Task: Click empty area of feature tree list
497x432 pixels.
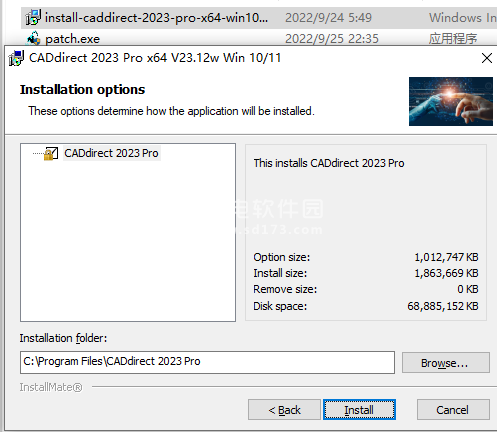Action: tap(128, 240)
